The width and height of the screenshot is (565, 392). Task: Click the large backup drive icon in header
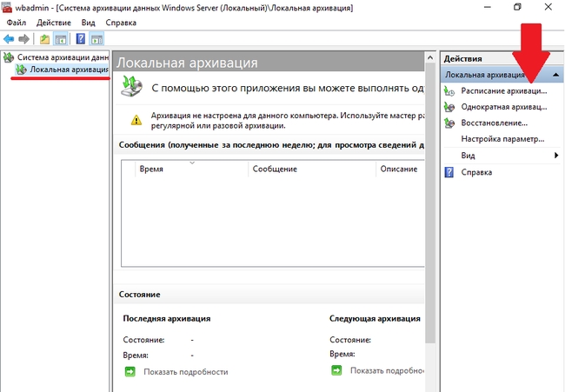(131, 86)
